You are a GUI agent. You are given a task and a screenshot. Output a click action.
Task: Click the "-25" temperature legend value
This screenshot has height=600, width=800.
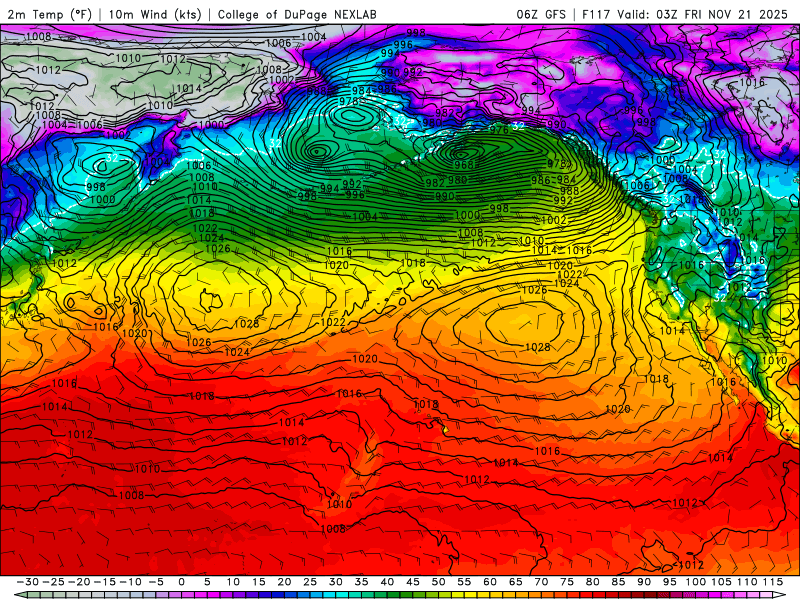tap(53, 582)
